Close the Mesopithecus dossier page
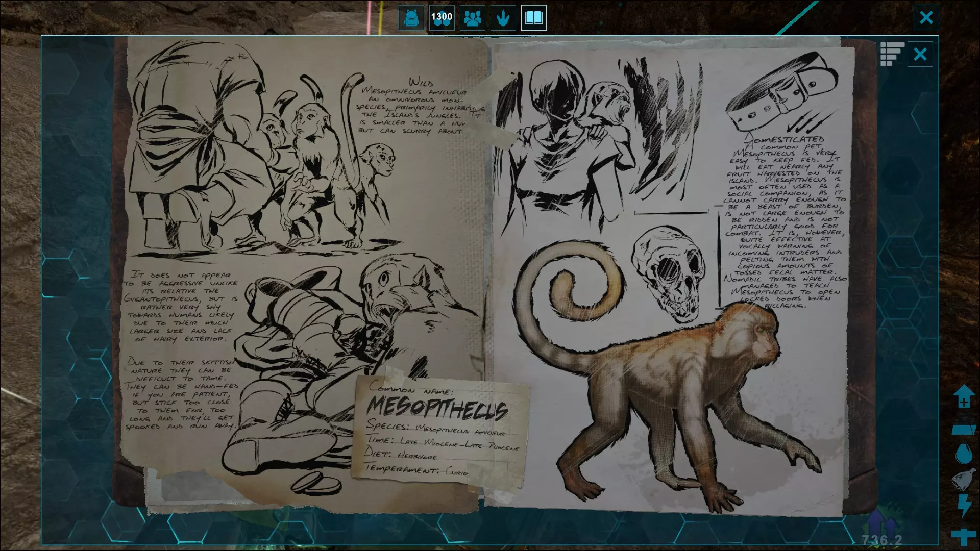Screen dimensions: 980x551 point(920,54)
